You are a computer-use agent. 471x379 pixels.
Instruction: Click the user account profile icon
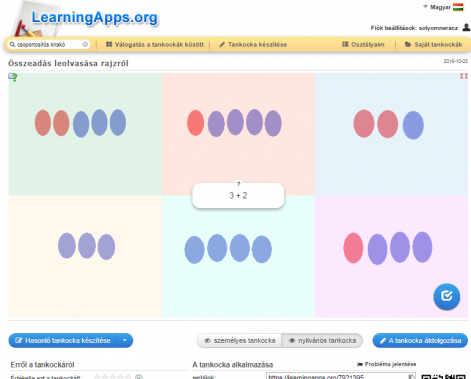pyautogui.click(x=466, y=27)
